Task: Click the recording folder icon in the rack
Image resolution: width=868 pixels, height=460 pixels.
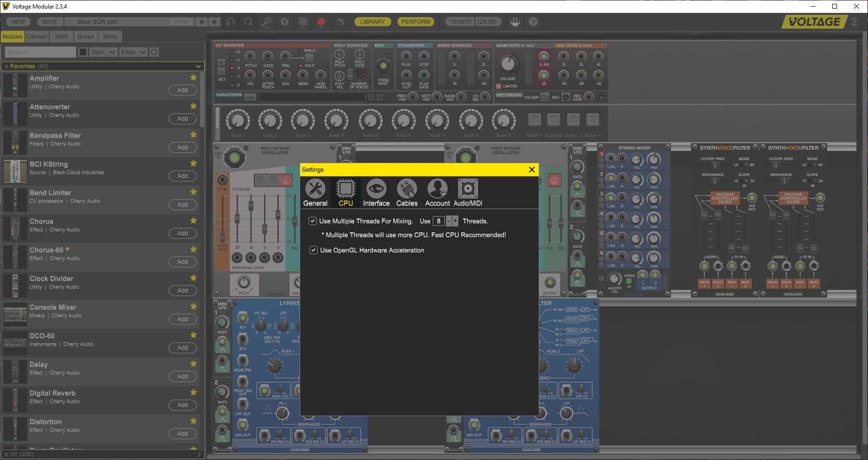Action: click(x=544, y=97)
